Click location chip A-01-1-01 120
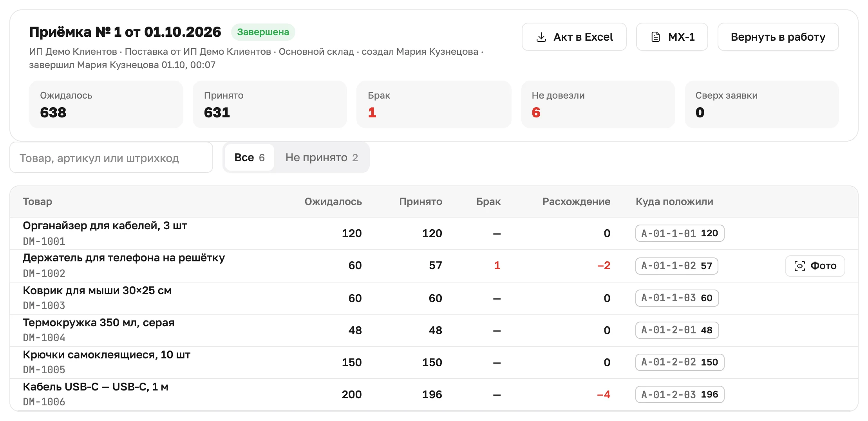The image size is (868, 421). [680, 233]
